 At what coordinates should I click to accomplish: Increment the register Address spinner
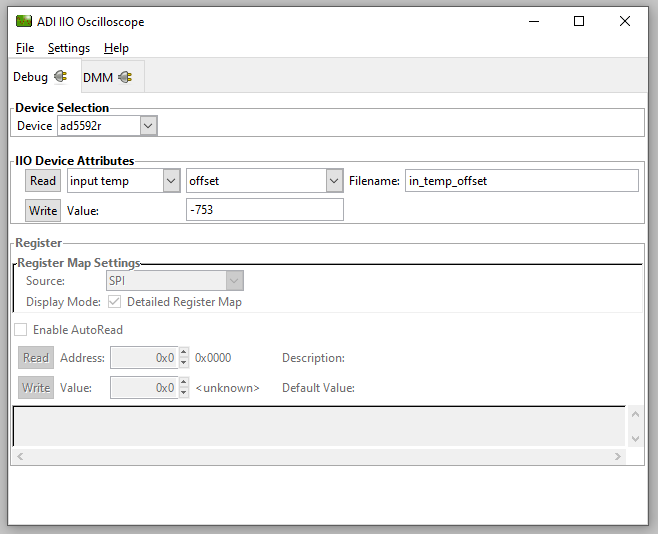click(x=183, y=353)
